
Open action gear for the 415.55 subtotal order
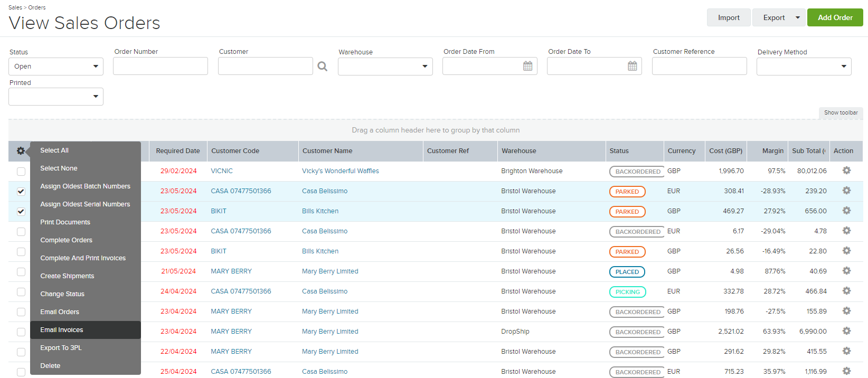(846, 351)
